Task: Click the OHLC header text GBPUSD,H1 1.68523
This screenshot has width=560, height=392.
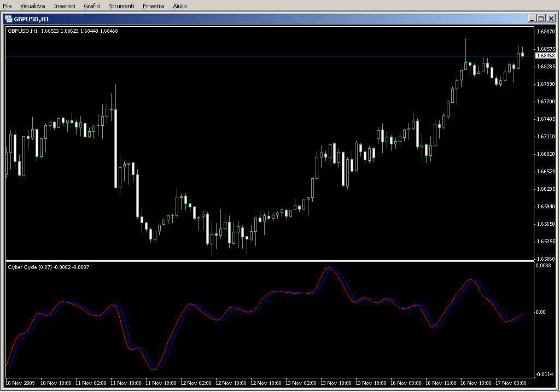Action: click(33, 31)
